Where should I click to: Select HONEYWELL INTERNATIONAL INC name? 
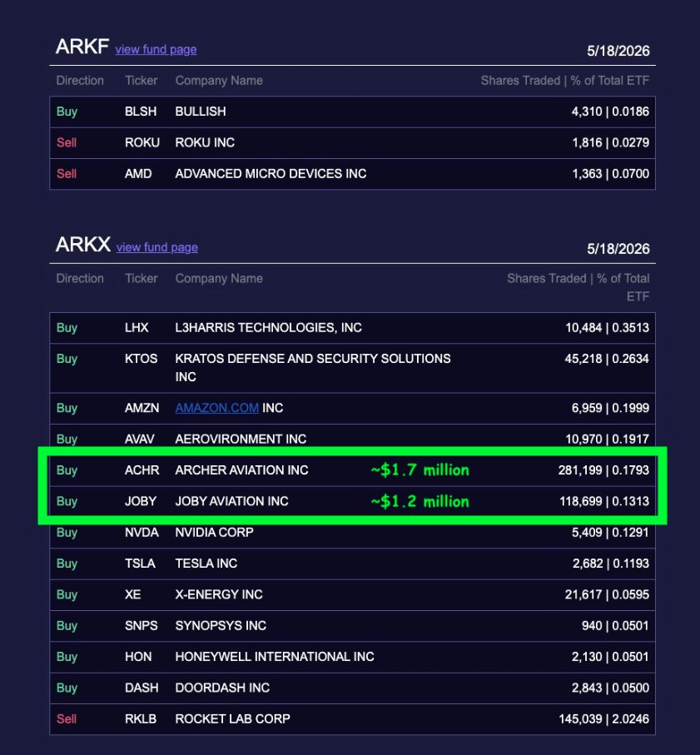click(275, 657)
